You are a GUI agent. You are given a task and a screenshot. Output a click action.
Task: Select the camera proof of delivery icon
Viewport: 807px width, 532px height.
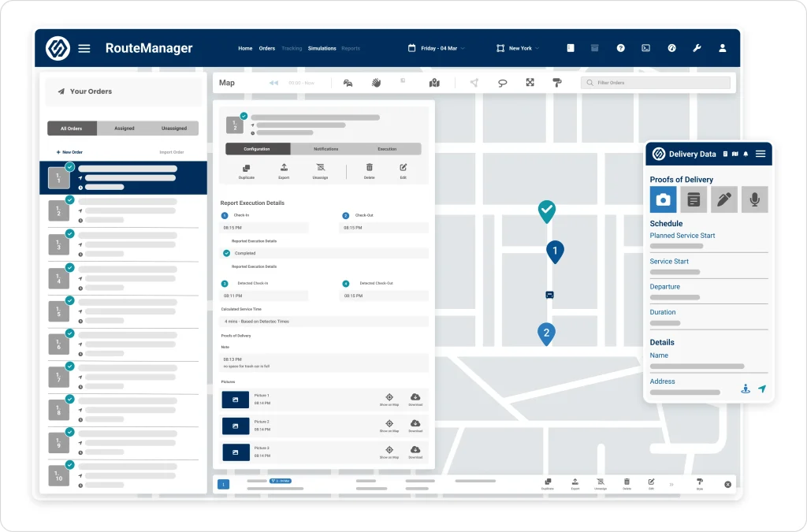pos(663,199)
